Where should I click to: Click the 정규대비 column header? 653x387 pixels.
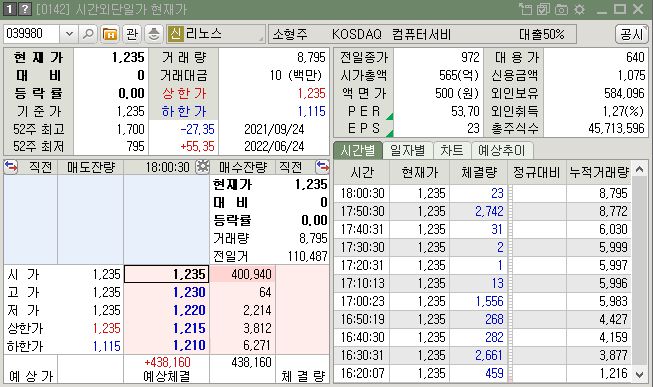536,172
